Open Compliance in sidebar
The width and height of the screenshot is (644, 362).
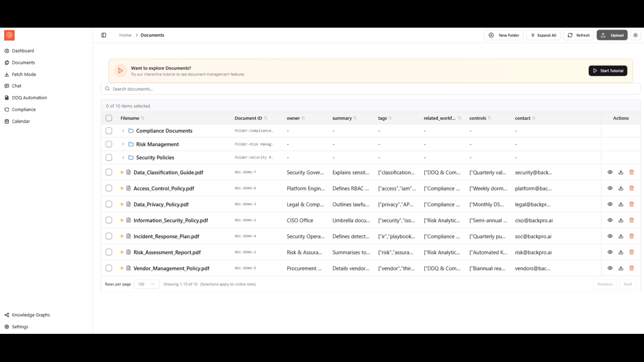(24, 110)
